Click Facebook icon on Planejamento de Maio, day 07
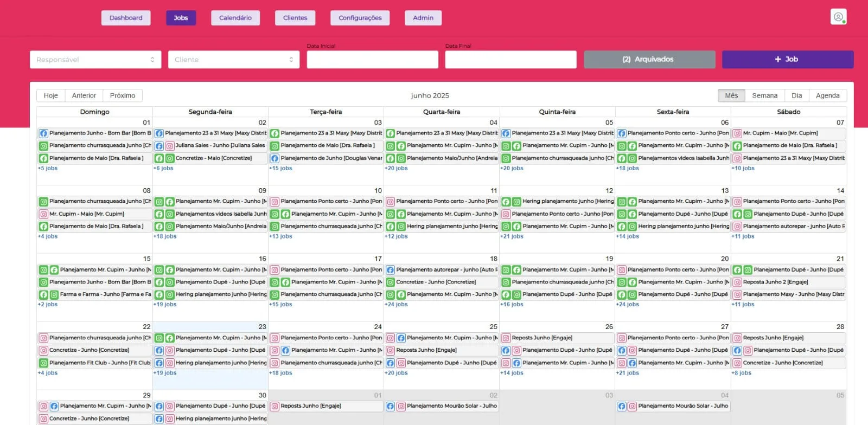The width and height of the screenshot is (868, 425). coord(737,146)
